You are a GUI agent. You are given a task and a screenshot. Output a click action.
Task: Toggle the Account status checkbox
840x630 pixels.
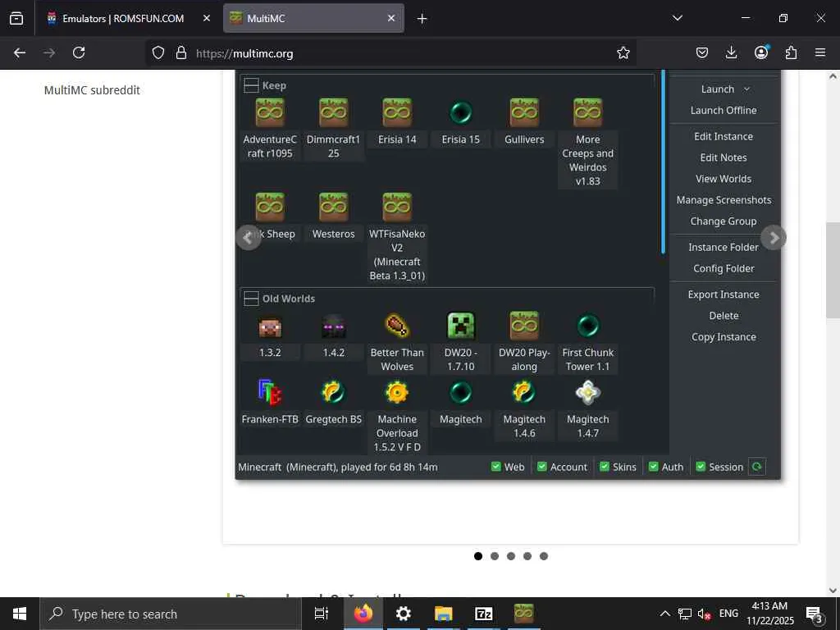click(542, 467)
